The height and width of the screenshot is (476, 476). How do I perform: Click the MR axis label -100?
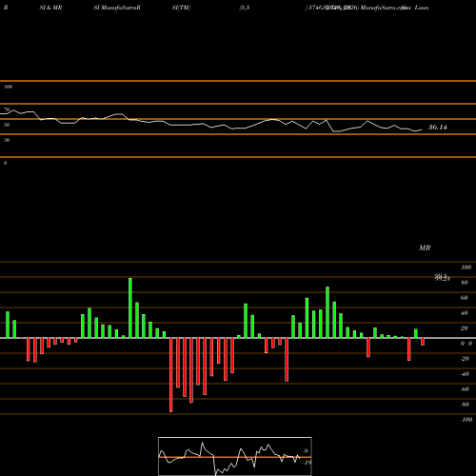click(466, 420)
